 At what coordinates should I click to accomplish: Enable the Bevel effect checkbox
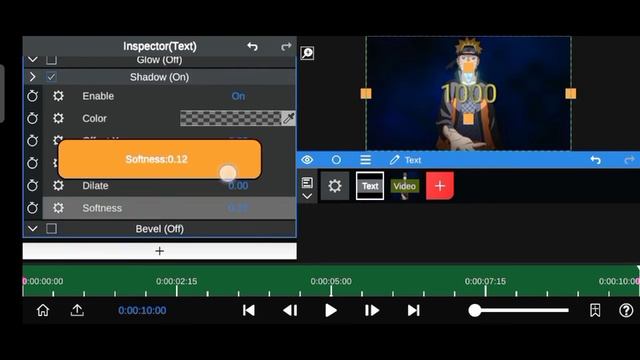click(51, 229)
